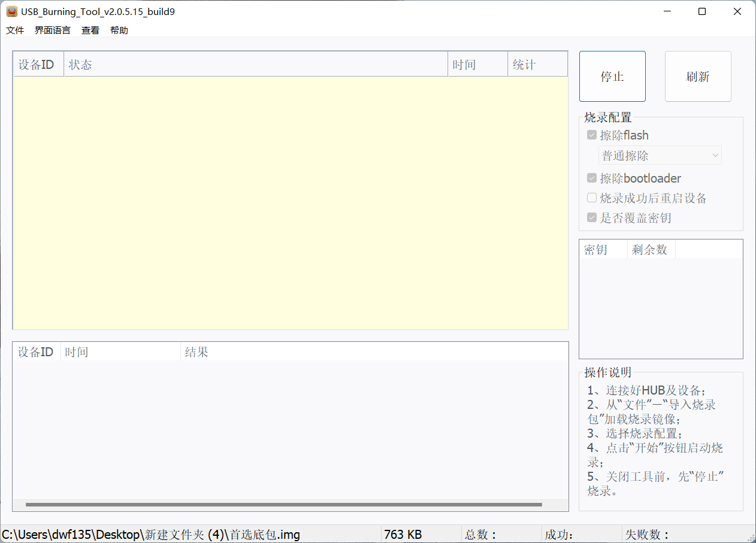
Task: Click the 时间 column header in results list
Action: (120, 352)
